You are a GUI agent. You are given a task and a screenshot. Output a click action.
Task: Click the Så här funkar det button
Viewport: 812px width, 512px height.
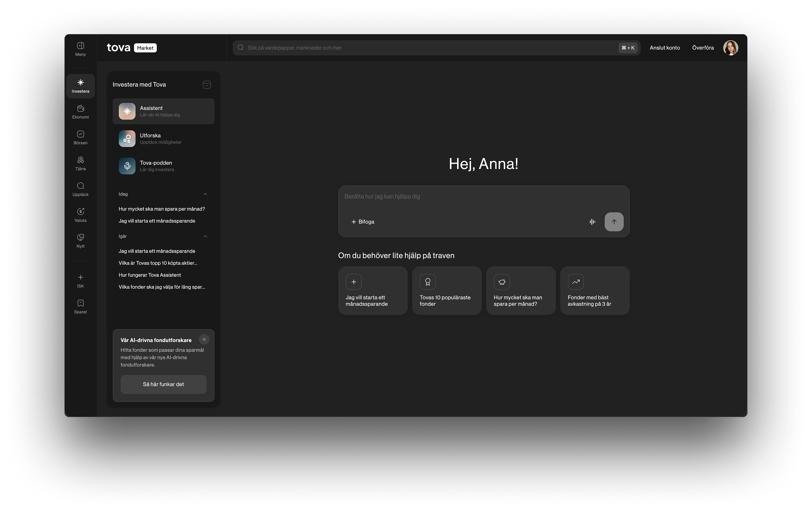[163, 384]
